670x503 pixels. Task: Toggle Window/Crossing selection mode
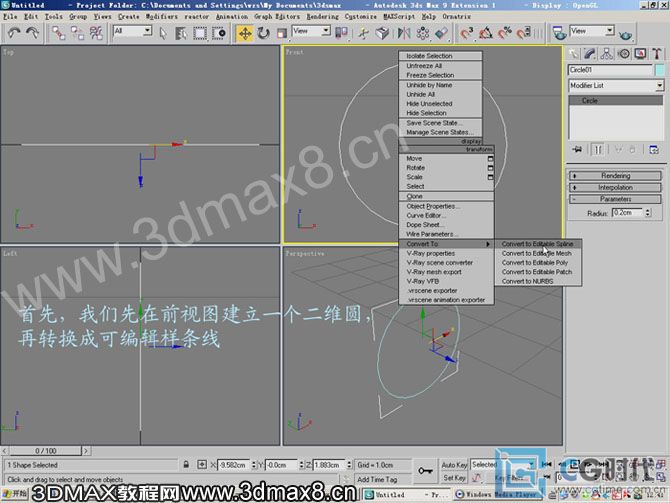pyautogui.click(x=219, y=33)
